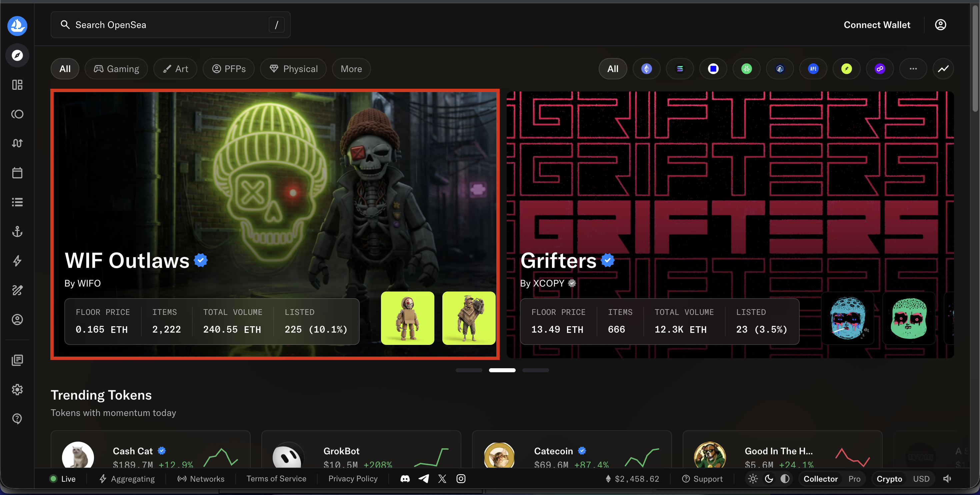Click the account avatar icon top right

pyautogui.click(x=940, y=25)
